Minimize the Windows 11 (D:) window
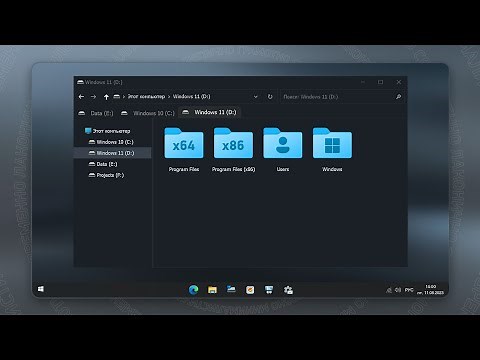The image size is (480, 360). [363, 82]
